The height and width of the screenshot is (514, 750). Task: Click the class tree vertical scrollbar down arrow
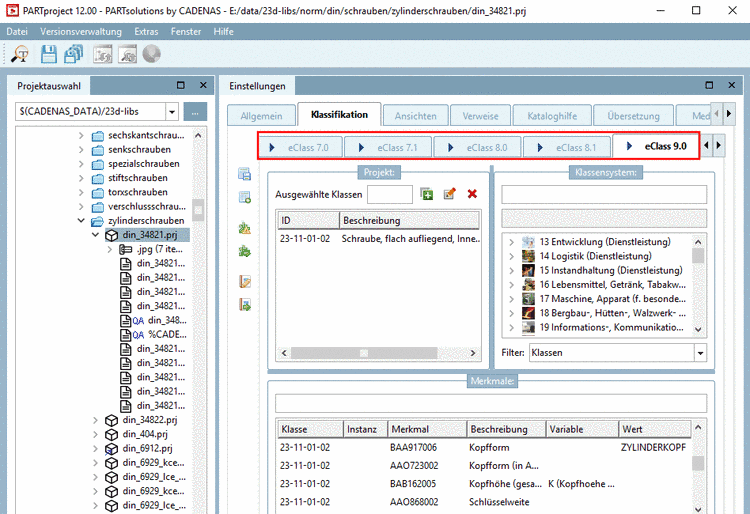pyautogui.click(x=698, y=329)
